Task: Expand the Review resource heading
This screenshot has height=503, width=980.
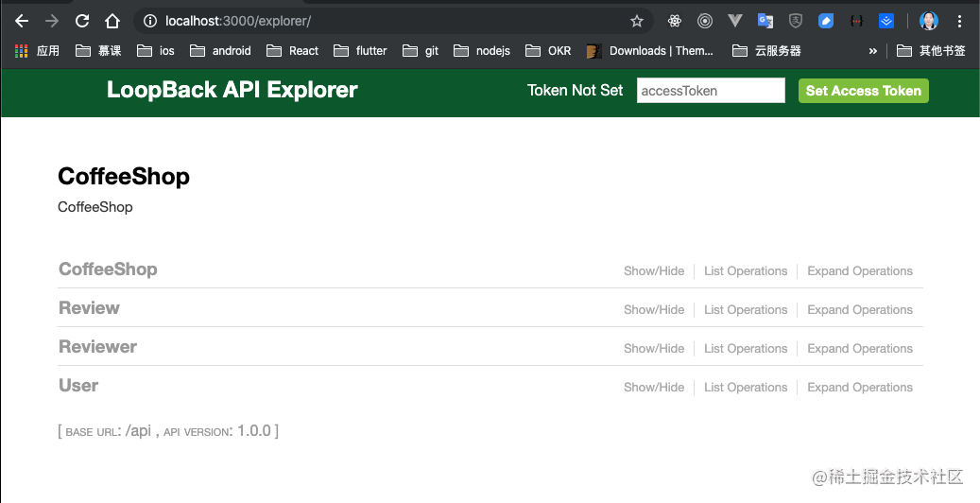Action: click(89, 308)
